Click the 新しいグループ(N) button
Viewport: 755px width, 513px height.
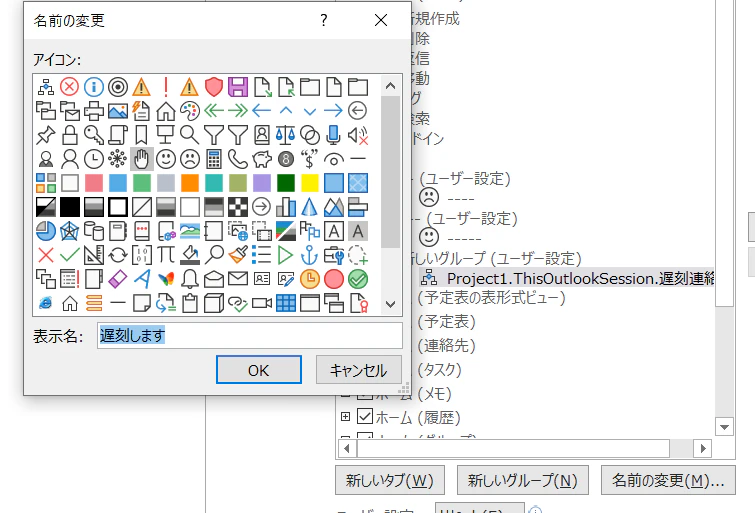tap(522, 480)
